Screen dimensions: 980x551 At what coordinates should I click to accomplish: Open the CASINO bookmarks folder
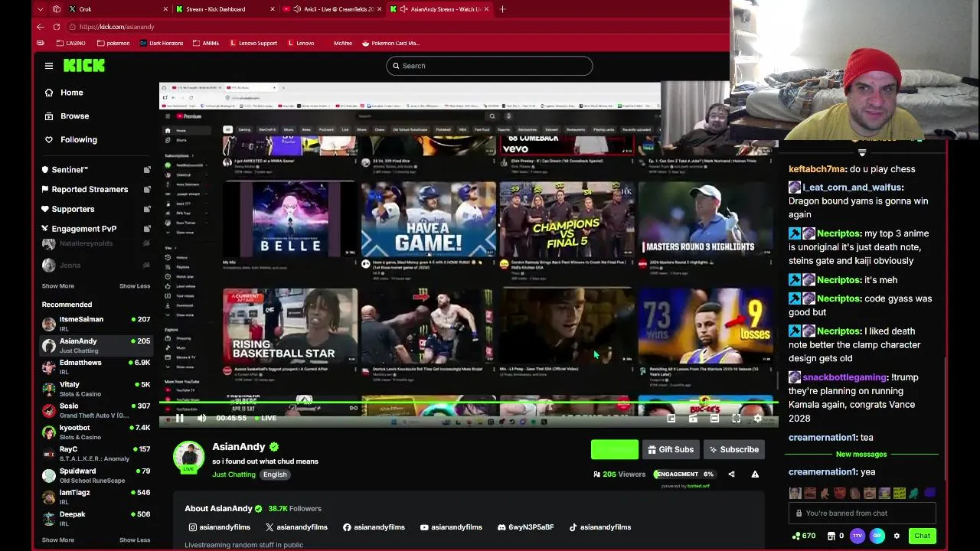pyautogui.click(x=70, y=43)
